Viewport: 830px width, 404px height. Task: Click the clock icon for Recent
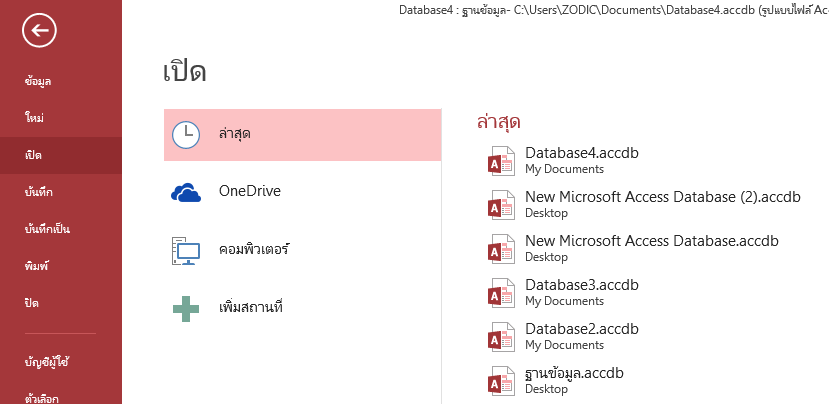pos(186,134)
